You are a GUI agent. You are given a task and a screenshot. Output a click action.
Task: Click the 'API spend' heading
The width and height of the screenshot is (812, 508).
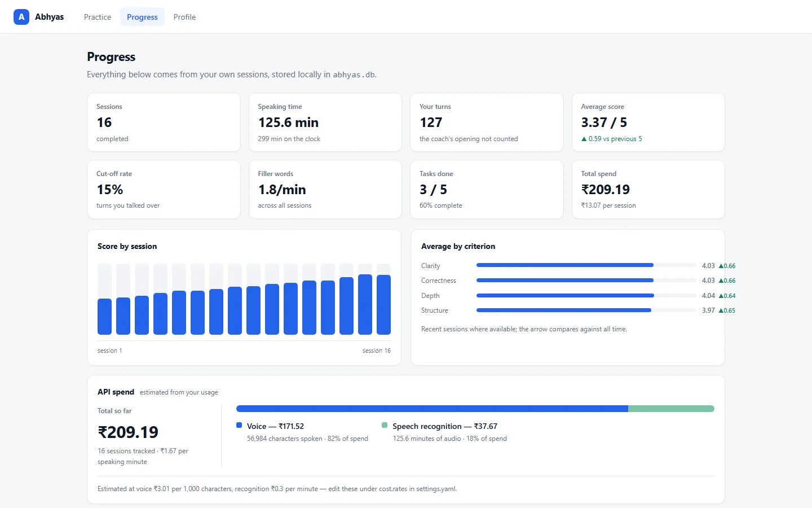[x=116, y=392]
